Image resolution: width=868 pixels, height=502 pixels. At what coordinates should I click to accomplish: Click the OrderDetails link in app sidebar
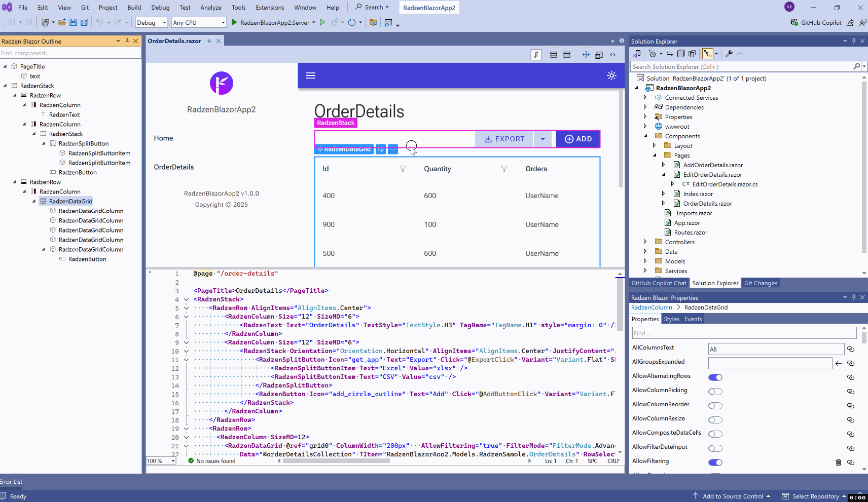click(174, 167)
